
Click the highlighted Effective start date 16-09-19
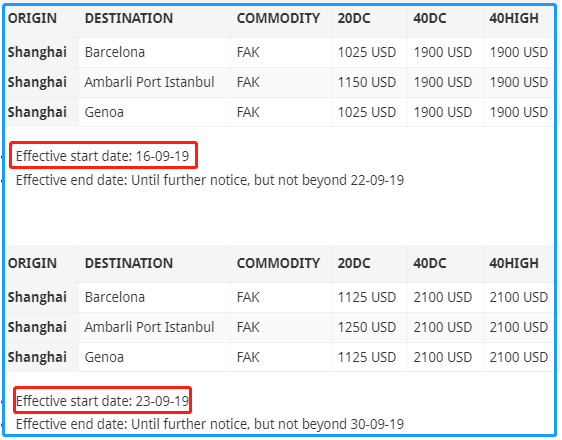pyautogui.click(x=103, y=156)
